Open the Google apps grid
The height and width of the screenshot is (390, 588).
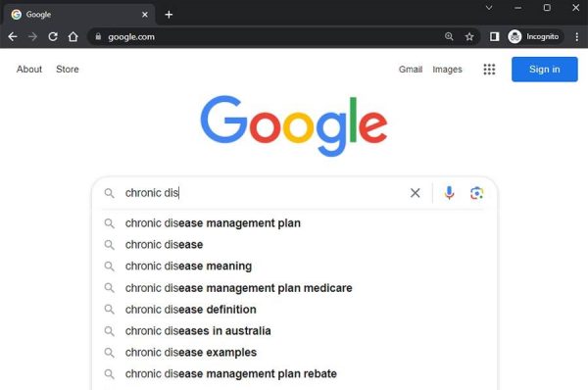click(x=489, y=70)
